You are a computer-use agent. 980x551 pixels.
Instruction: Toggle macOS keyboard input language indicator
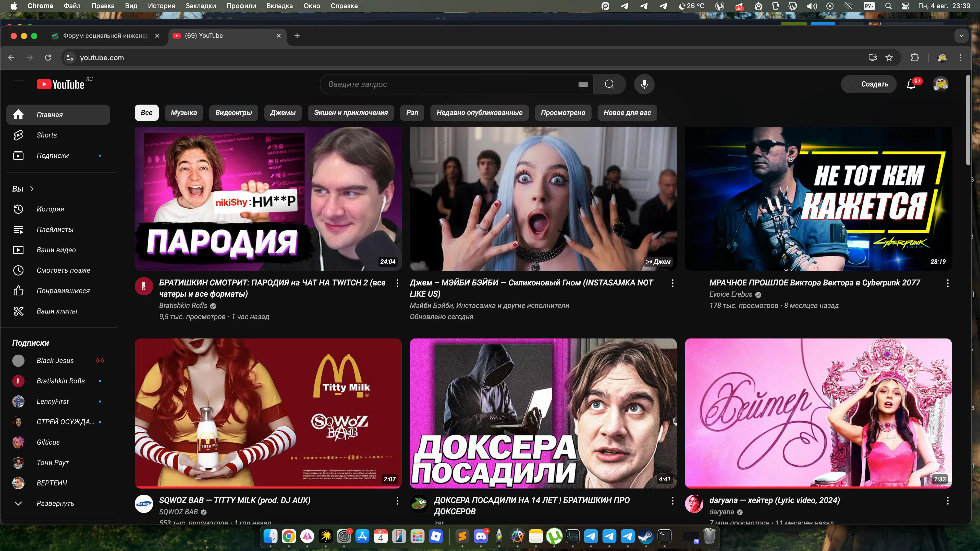click(869, 6)
